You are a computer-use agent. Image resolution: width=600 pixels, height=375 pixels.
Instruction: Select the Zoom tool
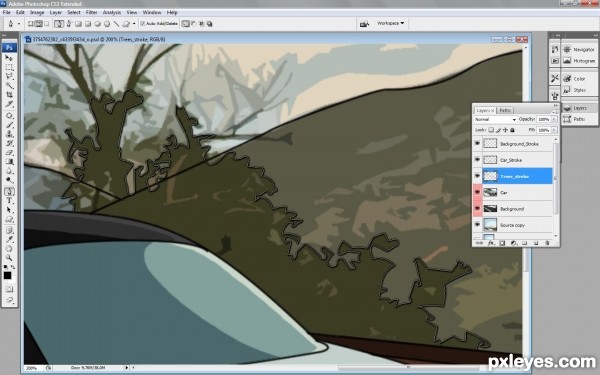[x=9, y=258]
